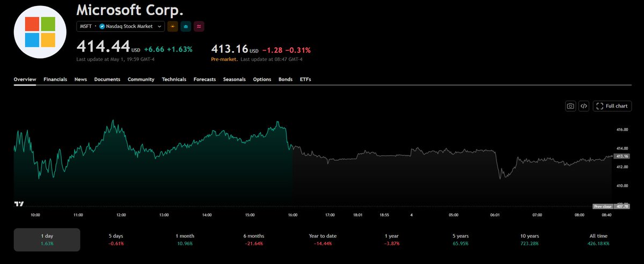Select the All time range

tap(598, 240)
